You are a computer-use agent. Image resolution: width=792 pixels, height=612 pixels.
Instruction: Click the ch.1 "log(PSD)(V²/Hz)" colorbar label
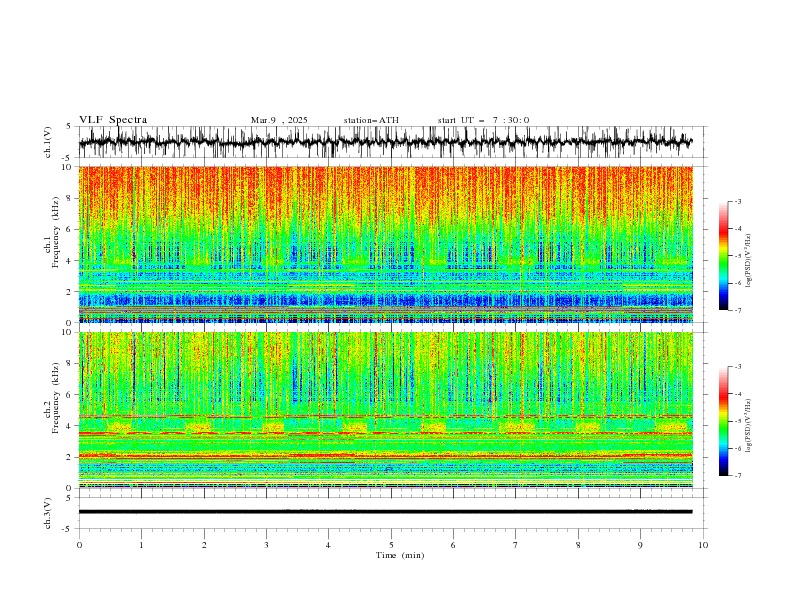tap(748, 261)
